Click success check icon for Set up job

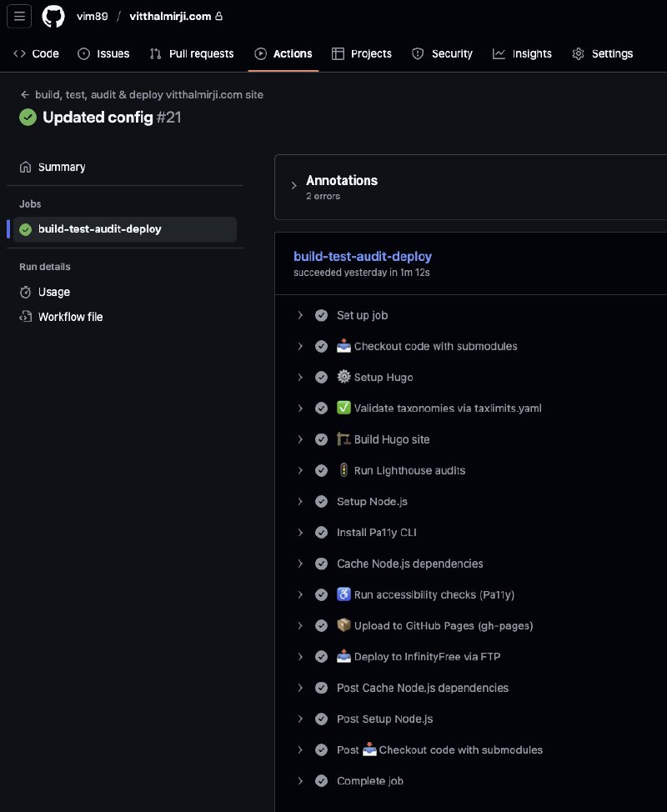click(x=321, y=315)
